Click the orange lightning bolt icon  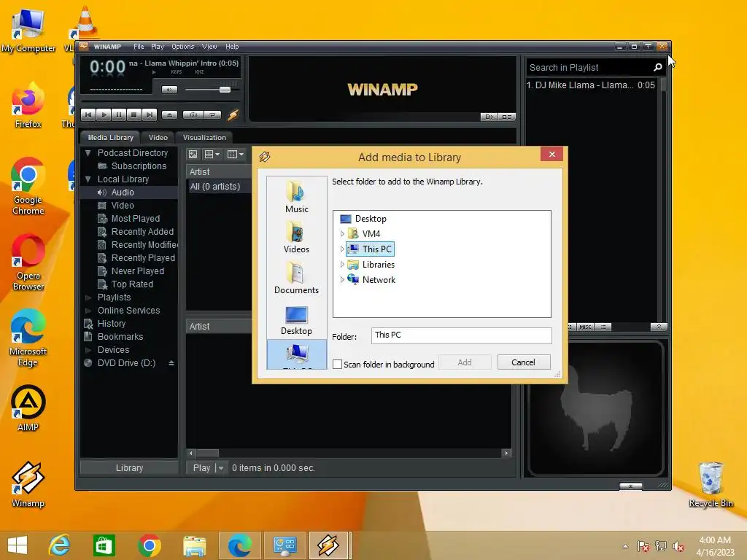pyautogui.click(x=233, y=114)
